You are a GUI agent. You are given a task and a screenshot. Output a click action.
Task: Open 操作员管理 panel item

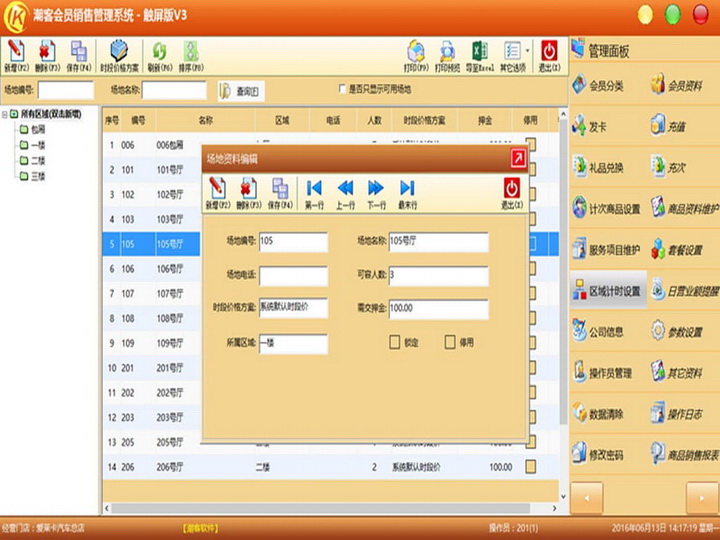point(602,373)
